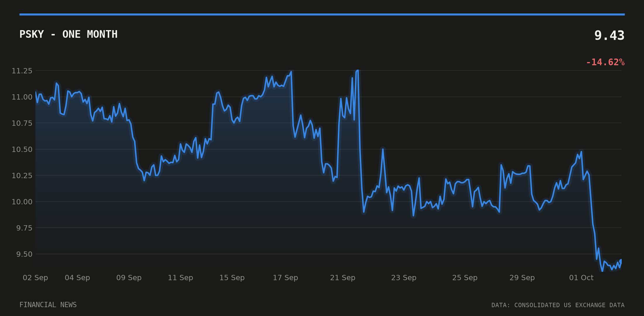Click the 10.25 y-axis label
Image resolution: width=644 pixels, height=316 pixels.
[22, 176]
